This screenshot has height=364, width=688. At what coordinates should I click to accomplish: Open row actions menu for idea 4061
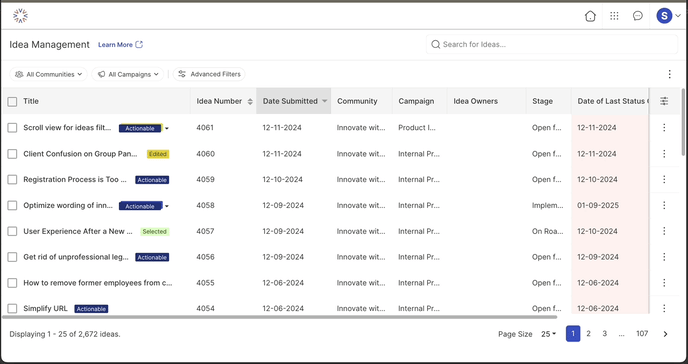pos(664,128)
